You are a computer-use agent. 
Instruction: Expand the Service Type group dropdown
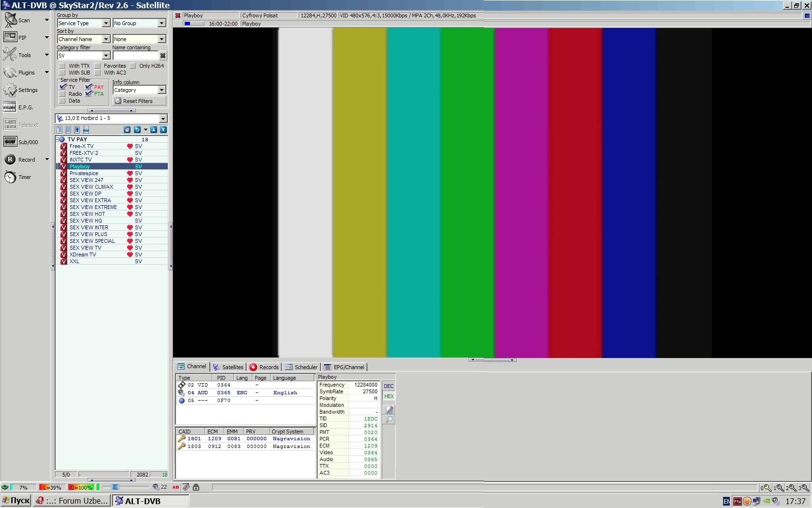click(x=106, y=23)
